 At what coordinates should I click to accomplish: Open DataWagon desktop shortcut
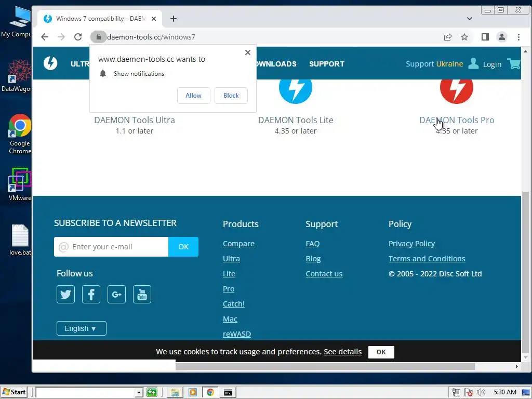pos(17,75)
